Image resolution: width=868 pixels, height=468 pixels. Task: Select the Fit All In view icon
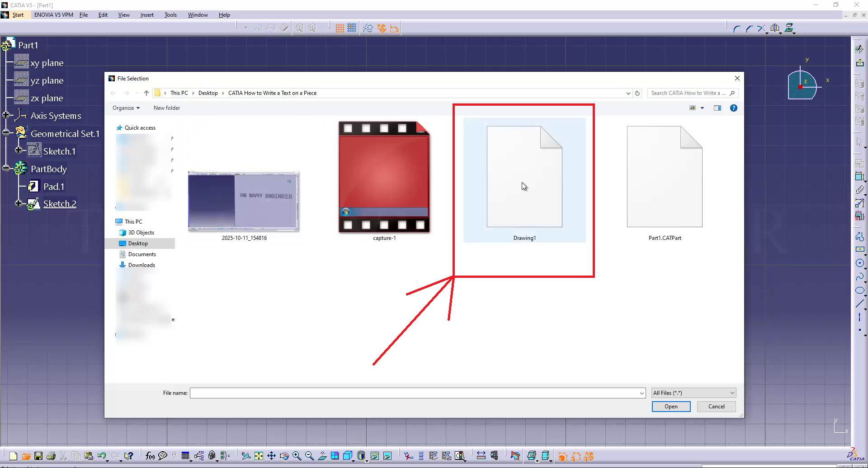(x=259, y=456)
